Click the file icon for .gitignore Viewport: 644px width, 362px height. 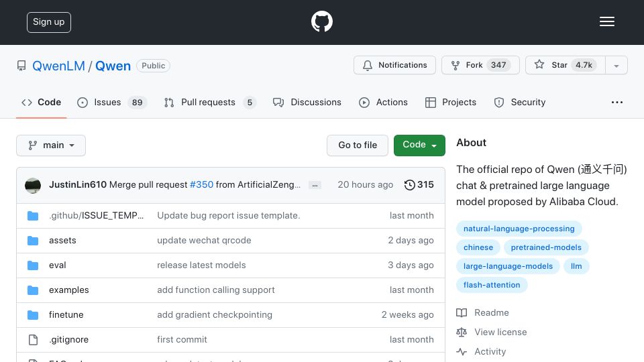(x=33, y=340)
